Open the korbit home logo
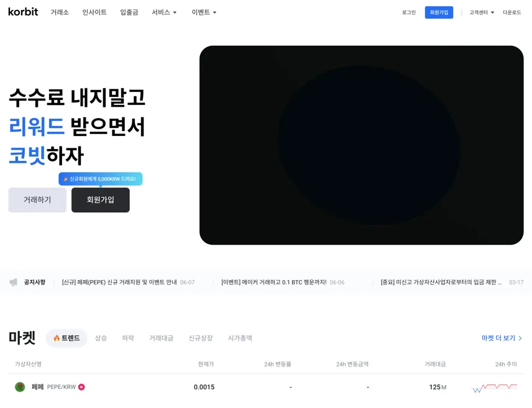532x408 pixels. pos(23,12)
